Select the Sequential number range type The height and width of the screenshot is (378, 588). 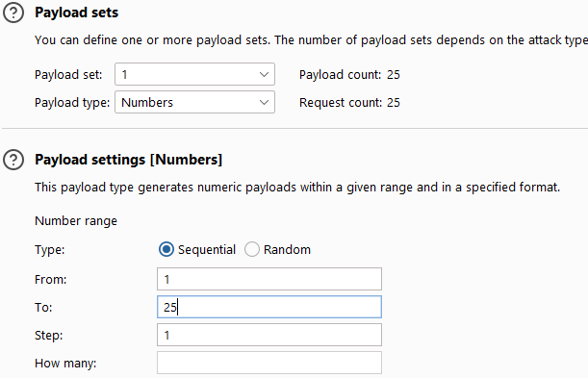point(166,249)
